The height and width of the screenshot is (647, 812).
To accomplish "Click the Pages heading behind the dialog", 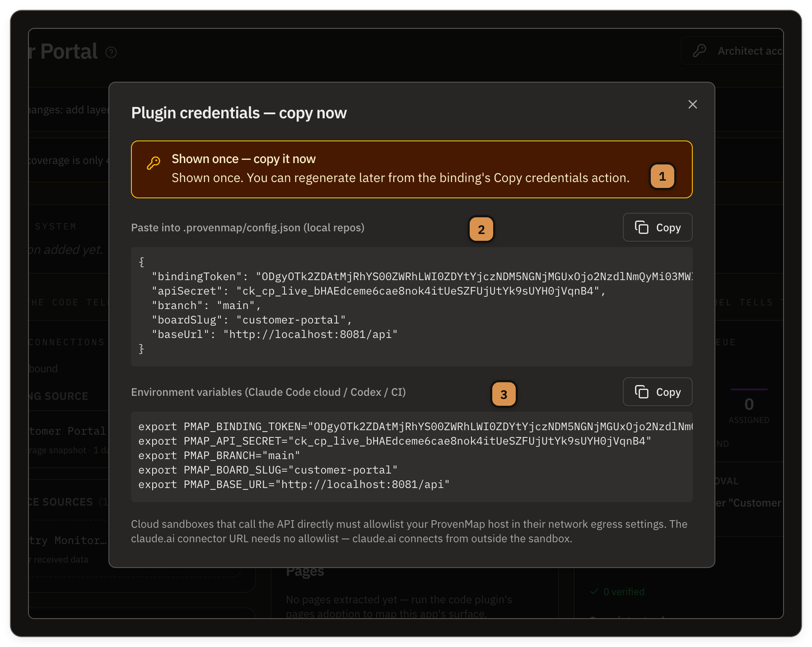I will (x=305, y=571).
